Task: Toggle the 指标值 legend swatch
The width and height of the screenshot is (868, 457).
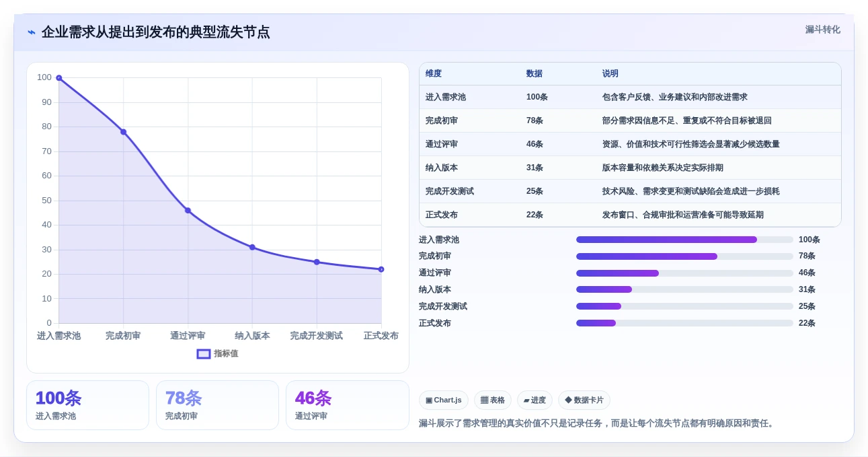Action: tap(204, 354)
